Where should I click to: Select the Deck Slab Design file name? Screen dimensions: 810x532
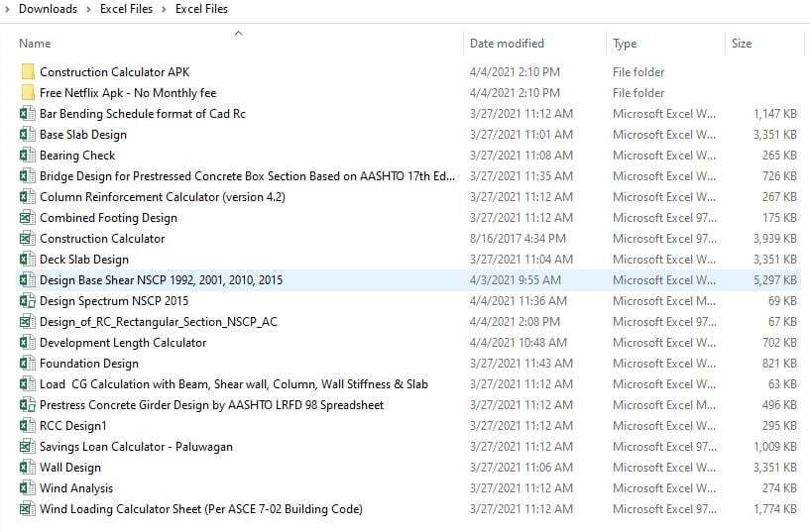click(84, 260)
